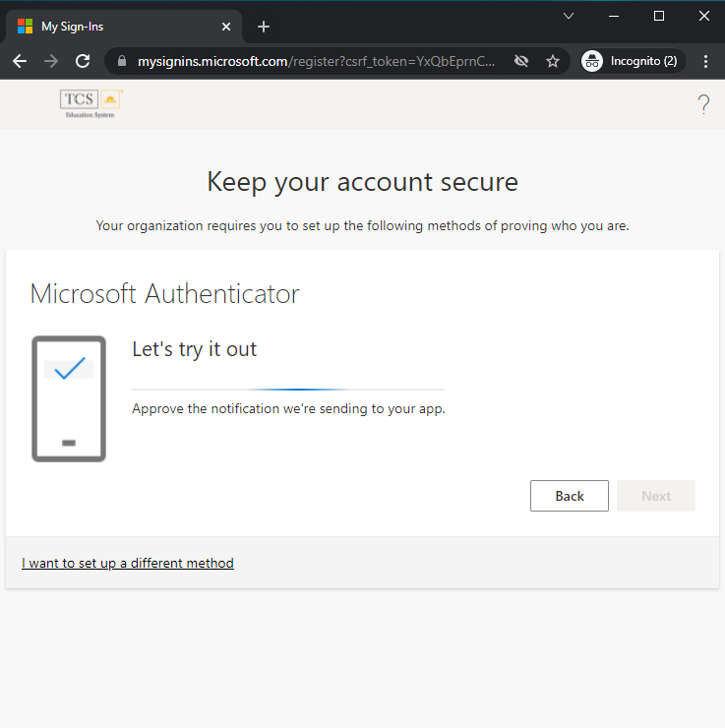Open the Incognito (2) profile button
The image size is (725, 728).
[634, 61]
